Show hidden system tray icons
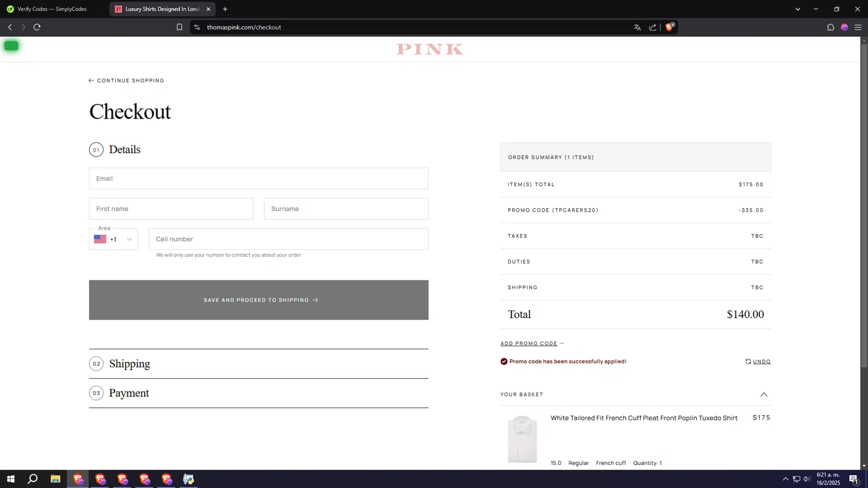The height and width of the screenshot is (488, 868). pos(785,479)
